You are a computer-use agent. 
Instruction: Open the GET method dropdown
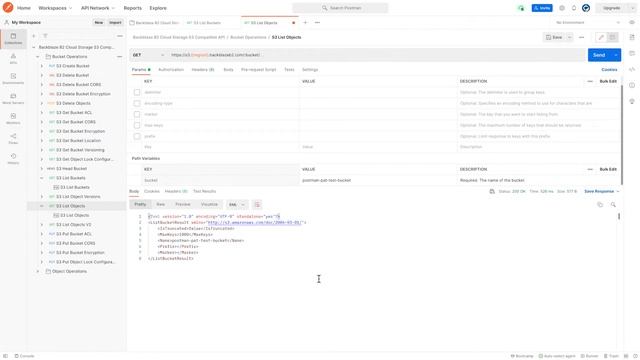point(149,55)
